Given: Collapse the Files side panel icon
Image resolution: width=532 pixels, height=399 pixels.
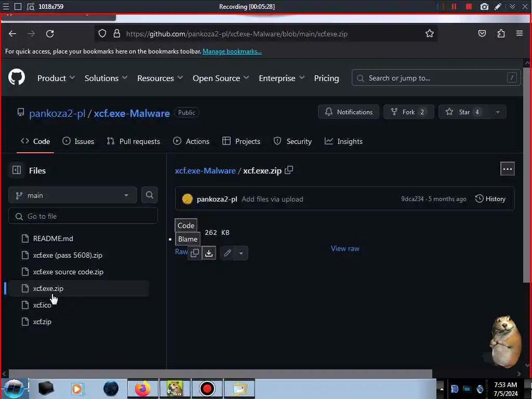Looking at the screenshot, I should [x=17, y=170].
